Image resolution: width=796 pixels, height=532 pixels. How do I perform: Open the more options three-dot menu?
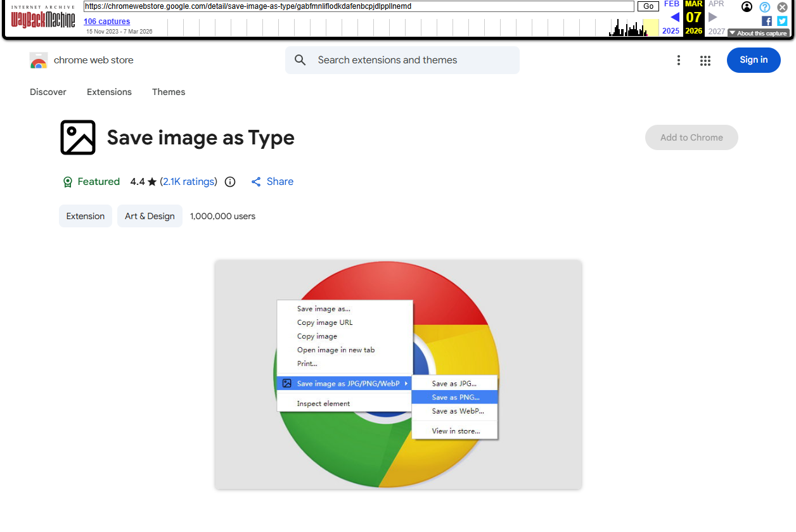(x=679, y=60)
